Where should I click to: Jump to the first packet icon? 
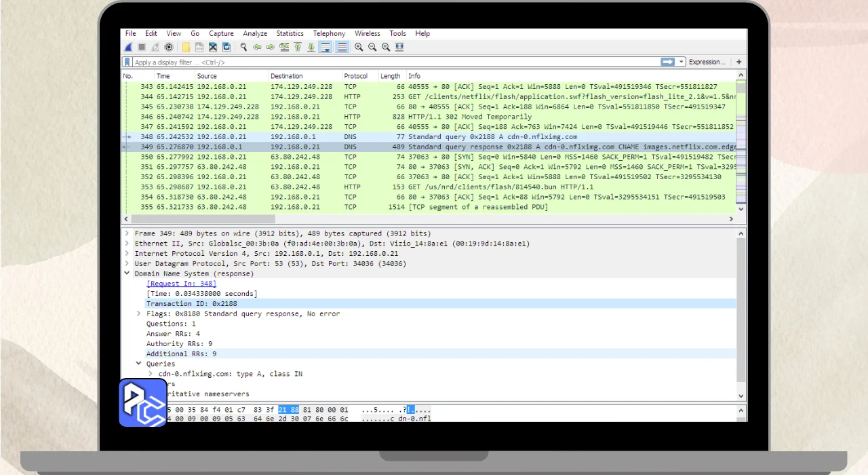[298, 47]
